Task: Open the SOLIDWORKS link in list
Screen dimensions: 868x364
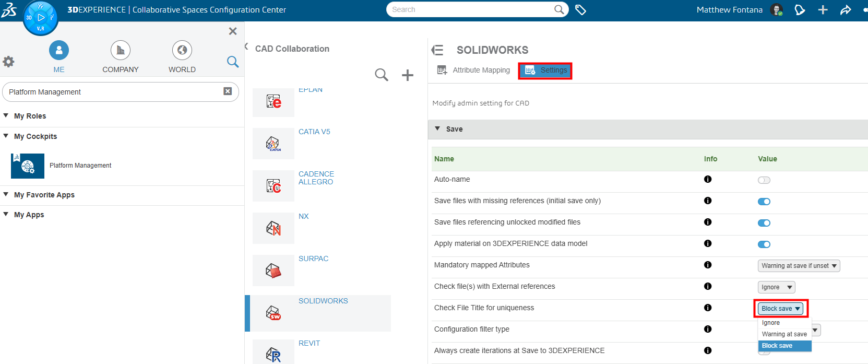Action: click(x=323, y=301)
